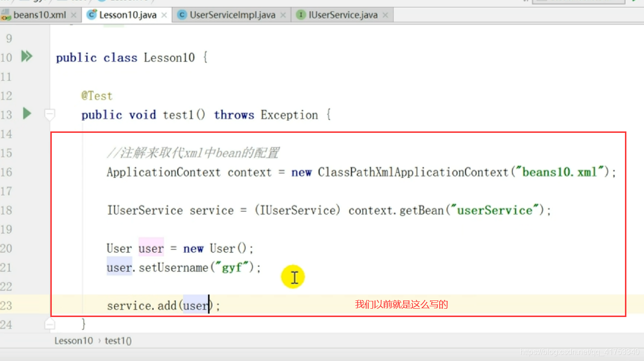The height and width of the screenshot is (361, 644).
Task: Click line number 16 in the gutter
Action: [x=6, y=172]
